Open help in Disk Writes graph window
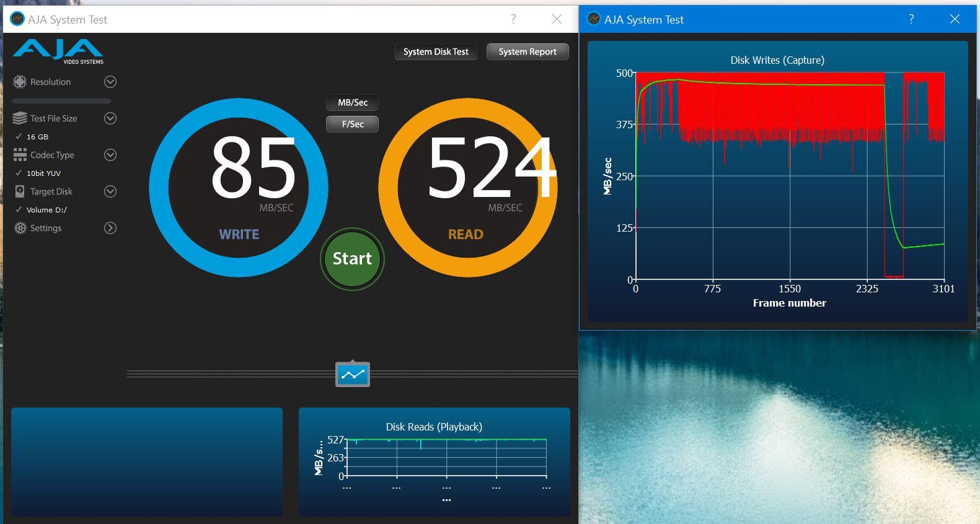Image resolution: width=980 pixels, height=524 pixels. [911, 19]
